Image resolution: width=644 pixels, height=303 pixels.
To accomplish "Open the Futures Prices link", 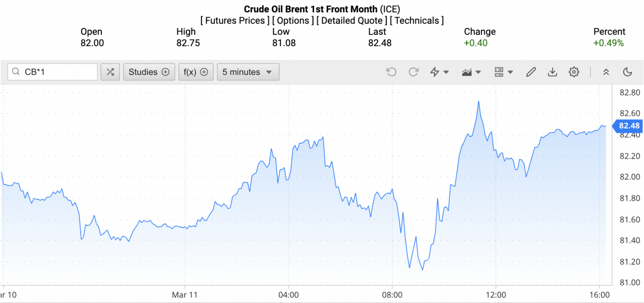I will coord(235,21).
